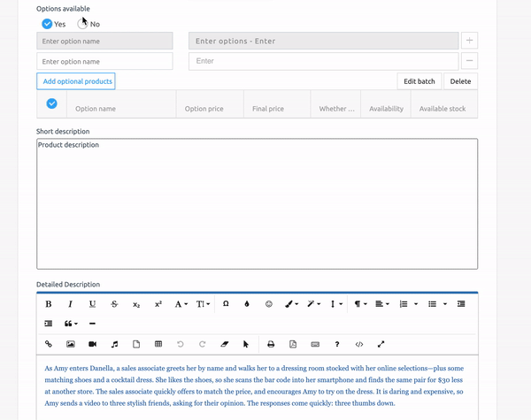
Task: Select No for options available
Action: tap(83, 24)
